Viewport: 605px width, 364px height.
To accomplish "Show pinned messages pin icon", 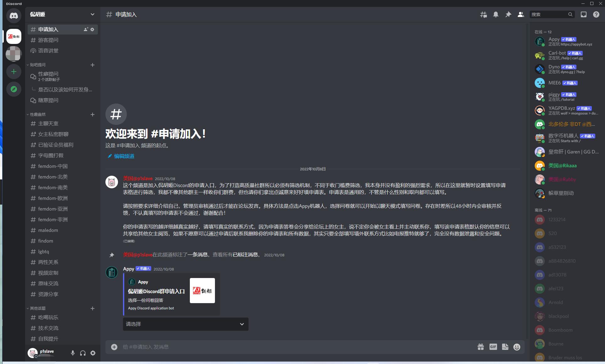I will [508, 14].
